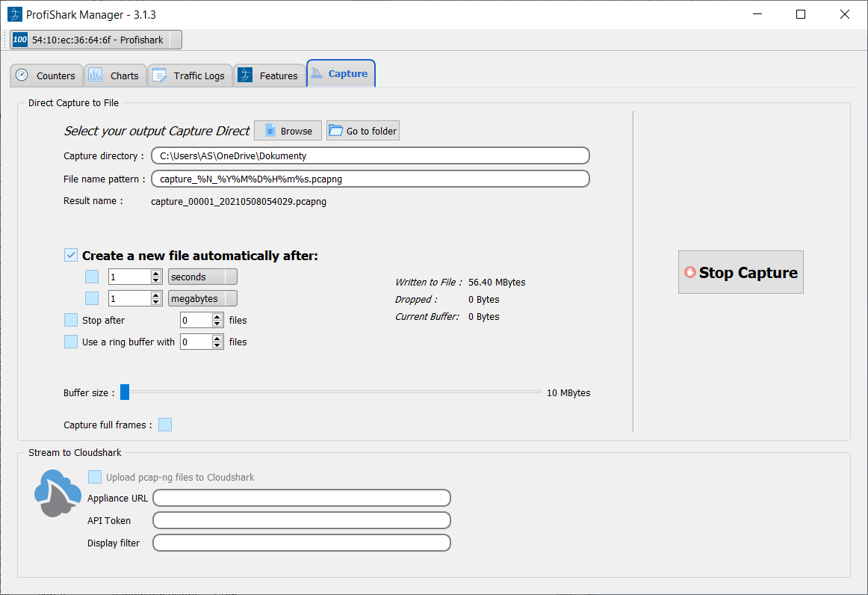Viewport: 868px width, 595px height.
Task: Close the ProfiShark Manager window
Action: 844,14
